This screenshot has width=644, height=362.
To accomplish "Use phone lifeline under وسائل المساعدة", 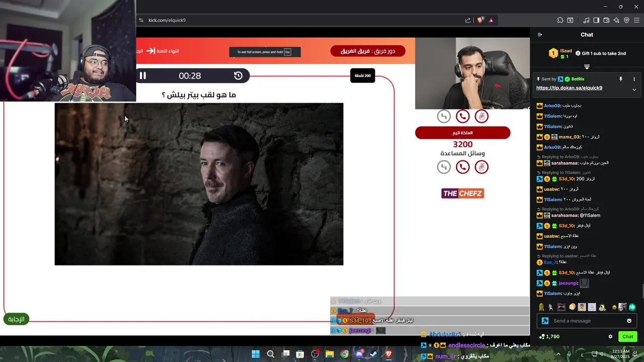I will (x=462, y=167).
